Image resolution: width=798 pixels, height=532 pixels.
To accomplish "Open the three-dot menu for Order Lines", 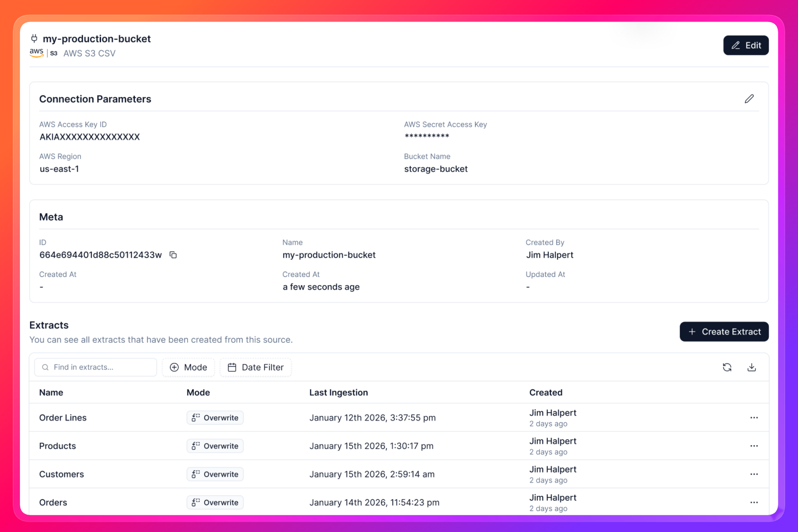I will tap(754, 418).
